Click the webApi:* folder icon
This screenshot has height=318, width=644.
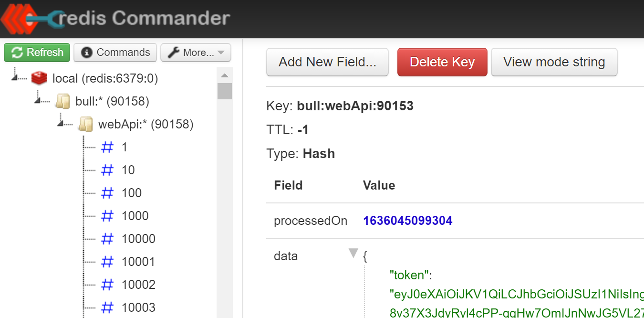85,125
